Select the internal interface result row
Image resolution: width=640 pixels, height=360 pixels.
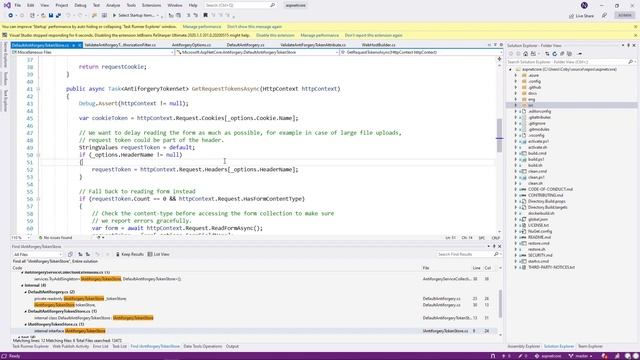(x=255, y=331)
